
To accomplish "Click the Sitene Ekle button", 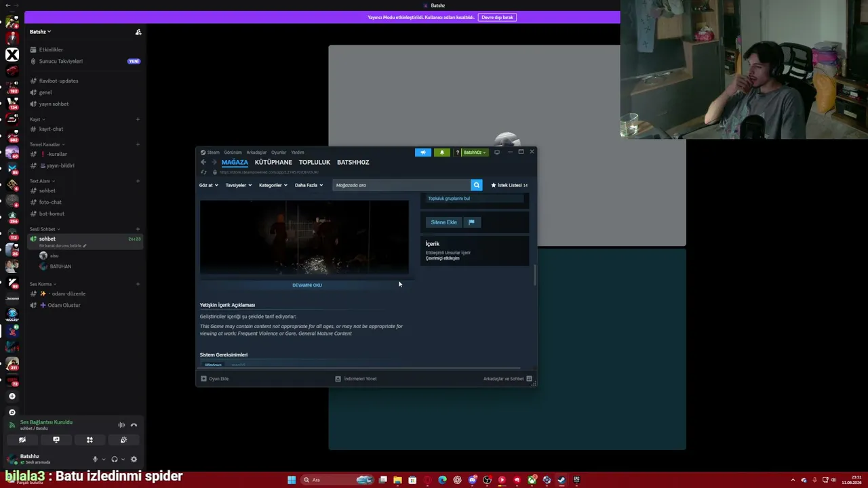I will click(x=443, y=222).
